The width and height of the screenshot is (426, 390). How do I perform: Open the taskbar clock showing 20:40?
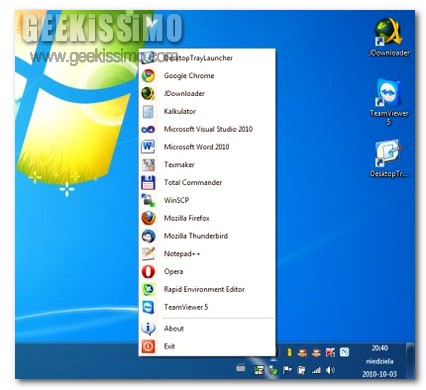pos(379,361)
